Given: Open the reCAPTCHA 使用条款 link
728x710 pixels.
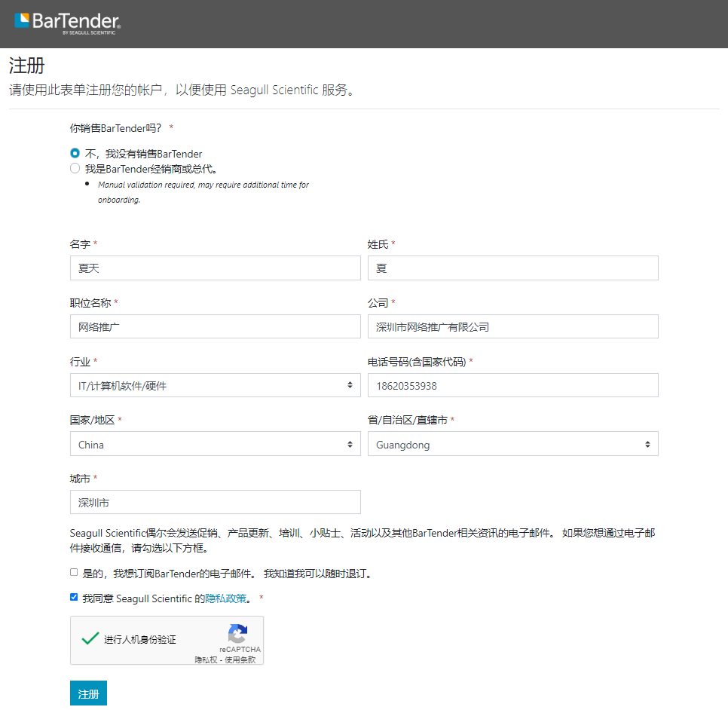Looking at the screenshot, I should [x=240, y=660].
